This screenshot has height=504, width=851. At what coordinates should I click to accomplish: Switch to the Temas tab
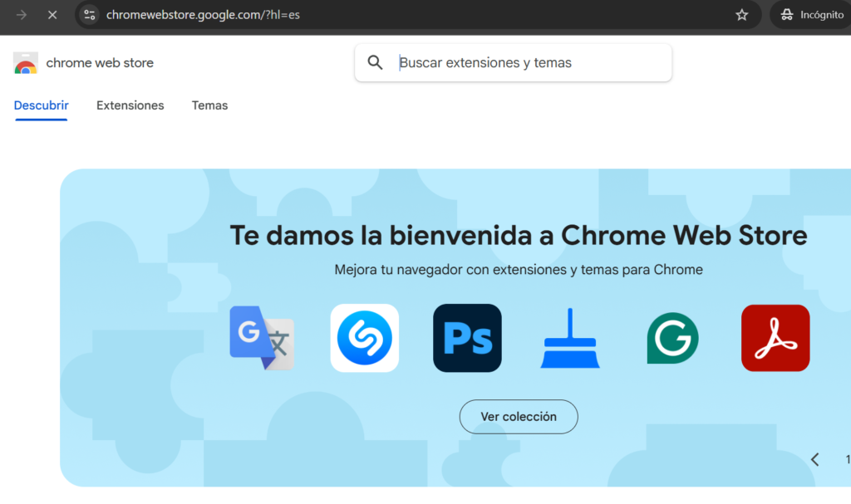pyautogui.click(x=209, y=105)
